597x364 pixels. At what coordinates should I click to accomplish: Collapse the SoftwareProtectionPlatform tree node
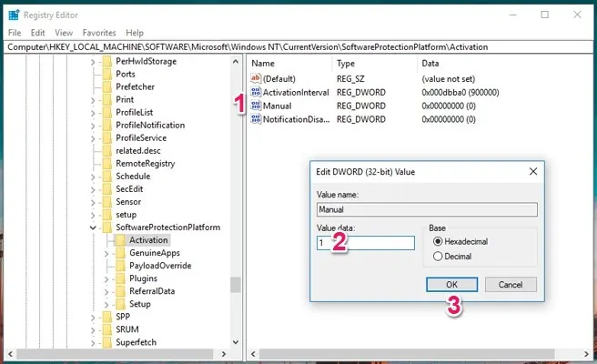[93, 227]
